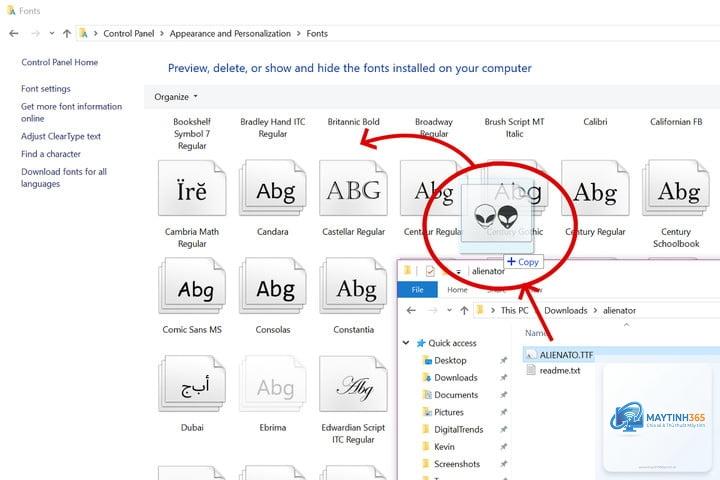The height and width of the screenshot is (480, 720).
Task: Click Downloads in alienator address bar
Action: coord(566,311)
